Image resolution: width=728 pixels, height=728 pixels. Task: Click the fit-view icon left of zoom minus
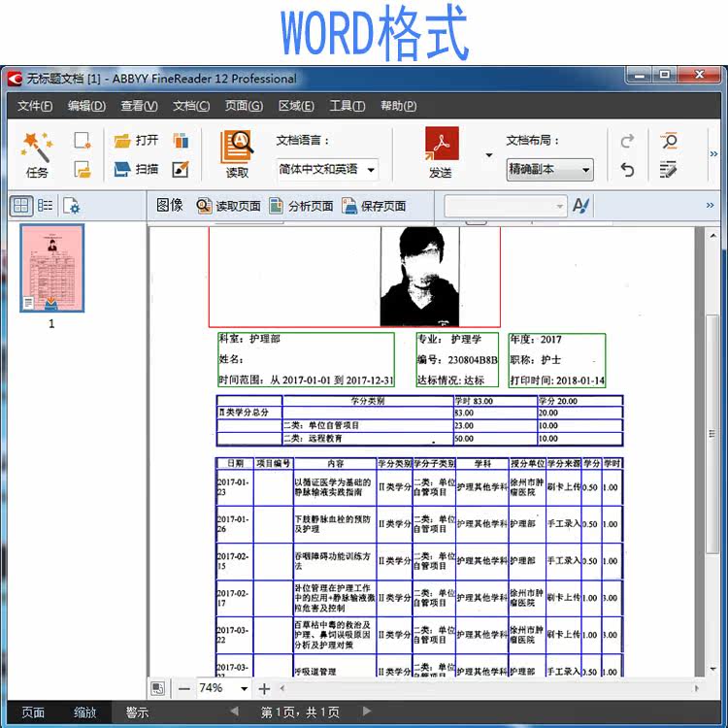[x=158, y=688]
